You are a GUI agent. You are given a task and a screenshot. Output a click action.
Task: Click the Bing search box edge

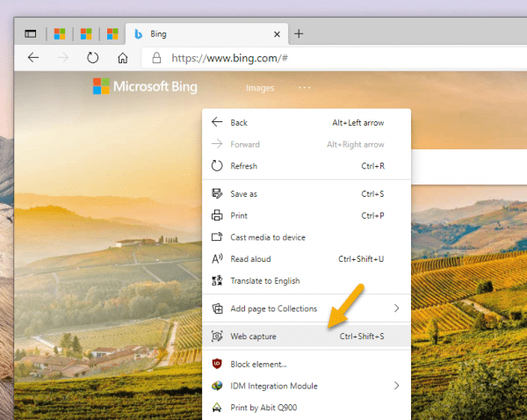pos(469,167)
